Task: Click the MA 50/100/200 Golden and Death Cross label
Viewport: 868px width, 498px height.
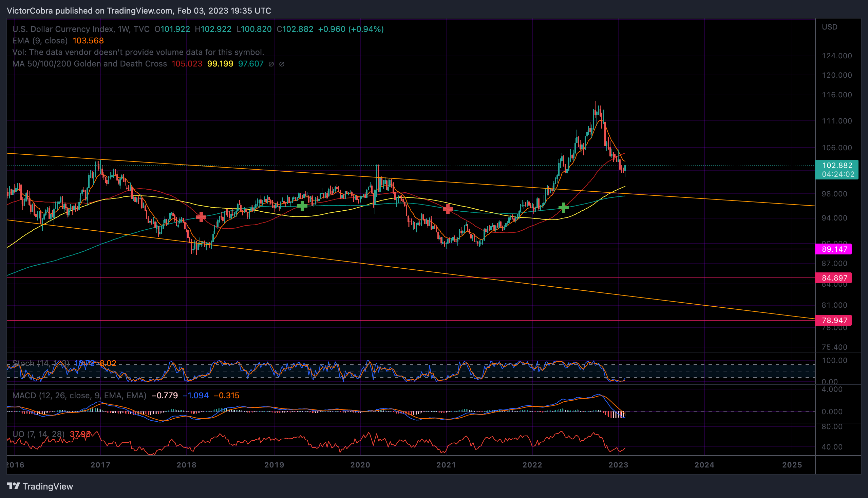Action: click(x=90, y=64)
